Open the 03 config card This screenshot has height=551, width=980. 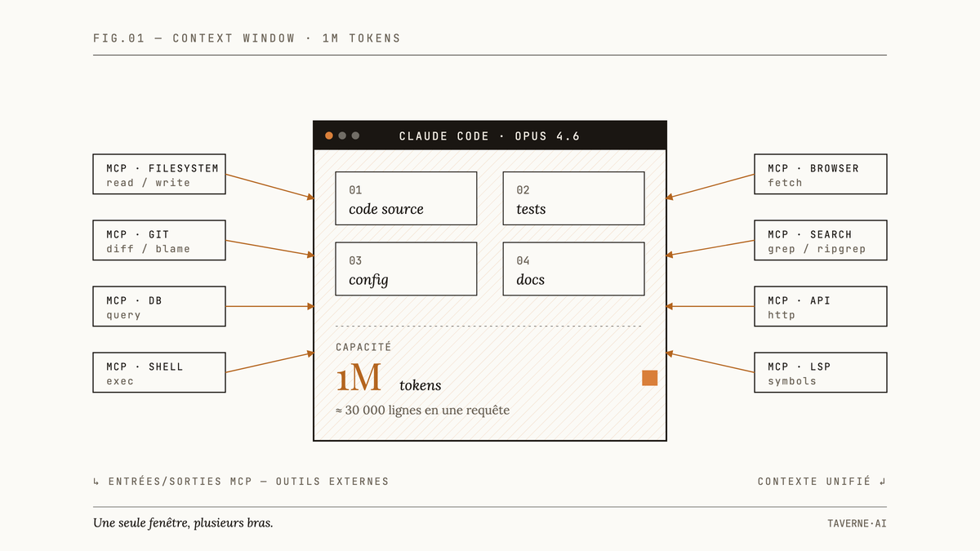tap(406, 269)
